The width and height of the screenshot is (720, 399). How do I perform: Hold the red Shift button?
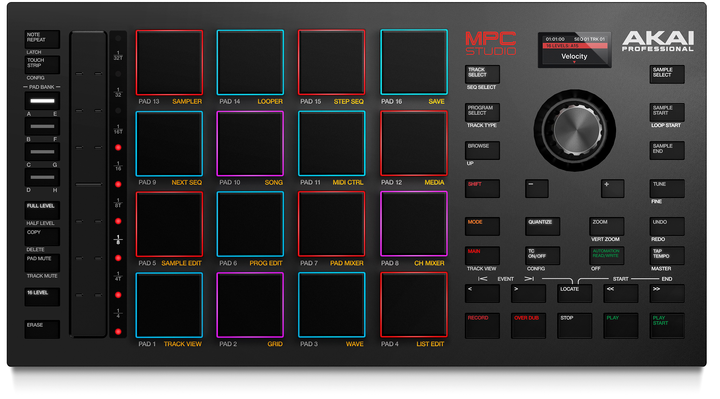coord(482,189)
